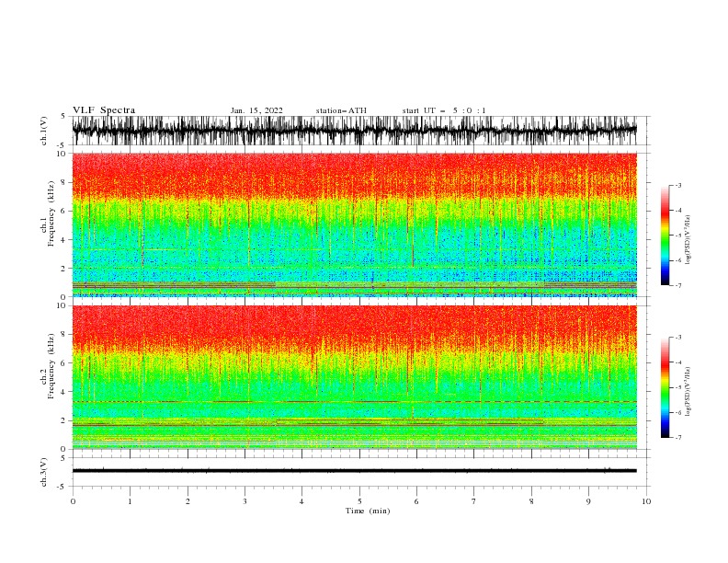The image size is (728, 563).
Task: Click the 'ch.3(V)' axis label
Action: [x=44, y=472]
